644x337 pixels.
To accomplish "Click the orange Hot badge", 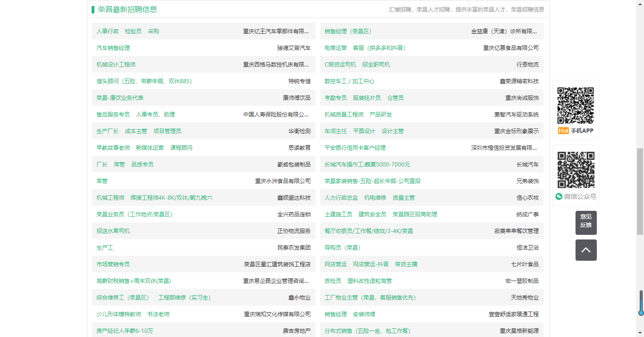I will click(x=563, y=131).
